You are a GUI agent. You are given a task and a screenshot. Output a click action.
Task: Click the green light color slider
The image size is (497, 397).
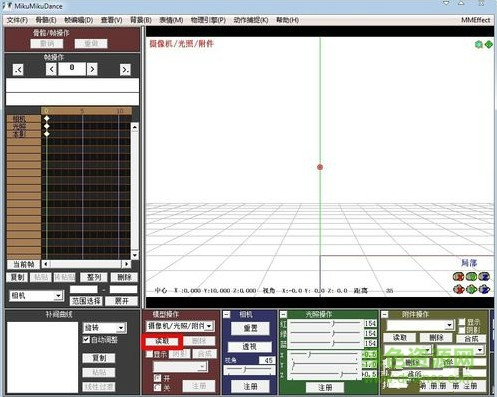click(325, 333)
